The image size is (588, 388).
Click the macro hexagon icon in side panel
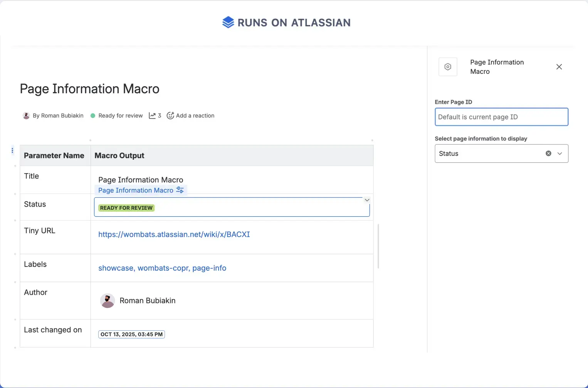[x=448, y=67]
